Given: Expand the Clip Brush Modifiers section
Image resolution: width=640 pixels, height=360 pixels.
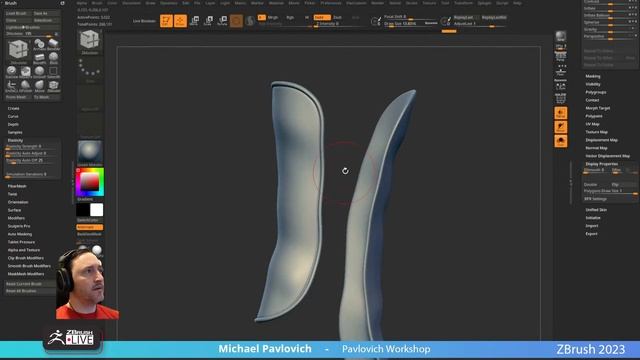Looking at the screenshot, I should 26,258.
